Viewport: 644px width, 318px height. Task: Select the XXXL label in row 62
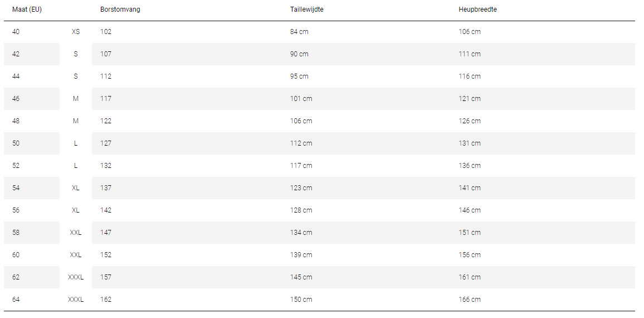pyautogui.click(x=76, y=277)
